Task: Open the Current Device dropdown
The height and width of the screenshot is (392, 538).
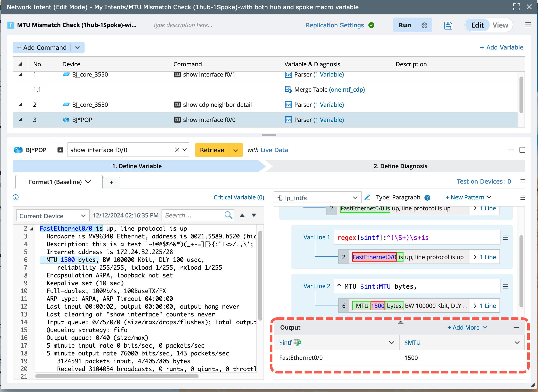Action: pyautogui.click(x=52, y=216)
